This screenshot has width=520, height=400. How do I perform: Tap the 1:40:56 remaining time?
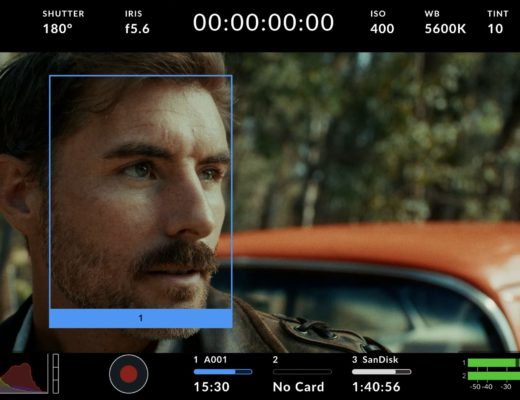coord(376,387)
